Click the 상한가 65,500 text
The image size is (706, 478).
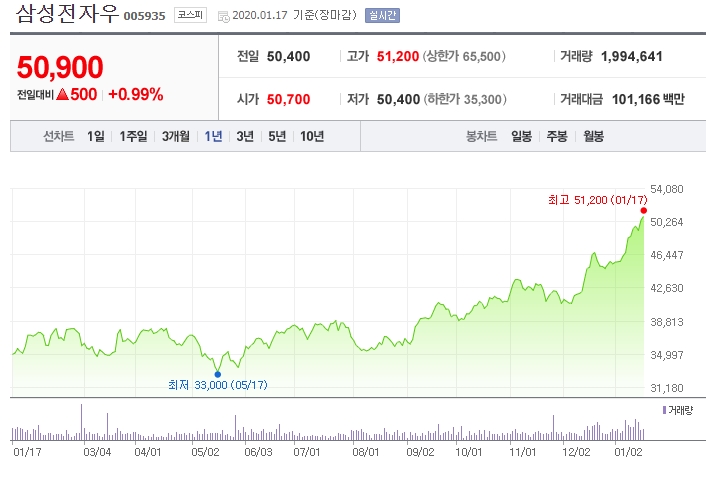click(464, 57)
